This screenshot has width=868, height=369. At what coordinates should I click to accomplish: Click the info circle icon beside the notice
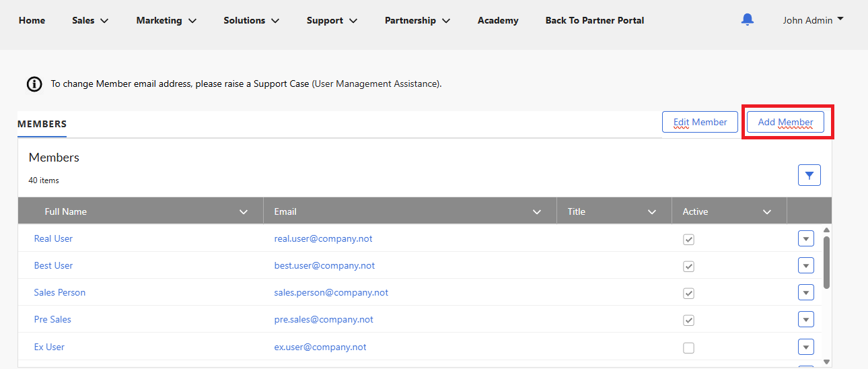point(34,84)
